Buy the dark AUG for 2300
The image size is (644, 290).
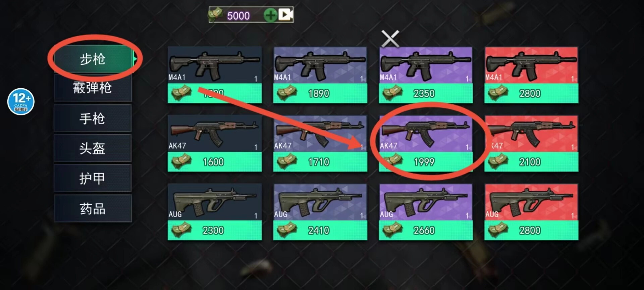215,230
